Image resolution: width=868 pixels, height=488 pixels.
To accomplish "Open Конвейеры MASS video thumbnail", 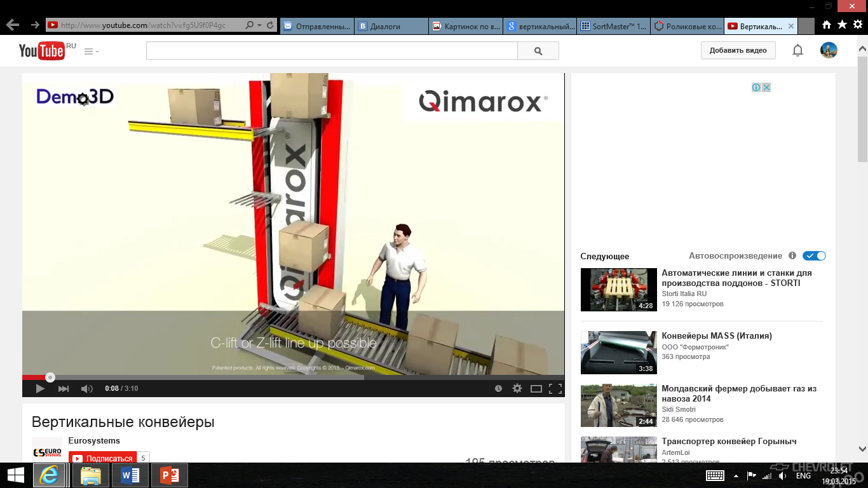I will 618,352.
